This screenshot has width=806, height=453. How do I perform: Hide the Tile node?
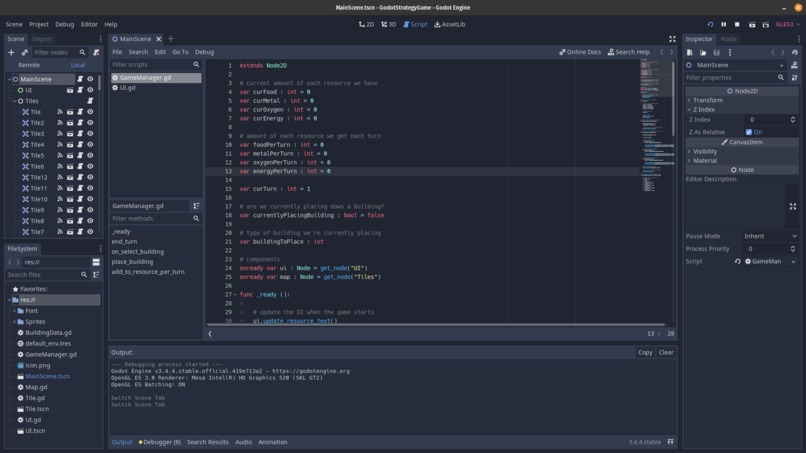pyautogui.click(x=90, y=112)
